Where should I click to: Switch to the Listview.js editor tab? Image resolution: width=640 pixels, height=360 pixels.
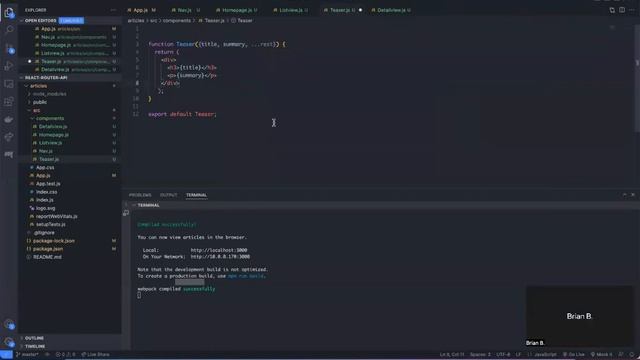click(x=291, y=10)
